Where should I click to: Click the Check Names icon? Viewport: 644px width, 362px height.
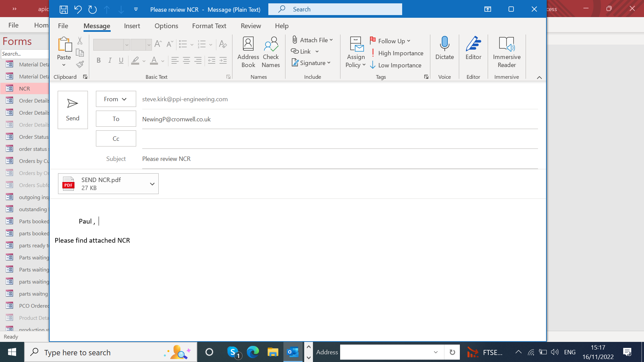point(271,52)
